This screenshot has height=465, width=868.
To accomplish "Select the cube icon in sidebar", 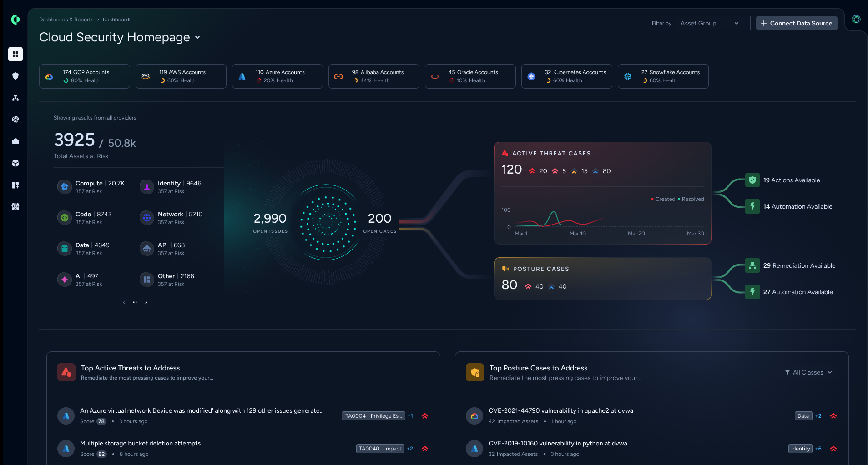I will [x=15, y=163].
